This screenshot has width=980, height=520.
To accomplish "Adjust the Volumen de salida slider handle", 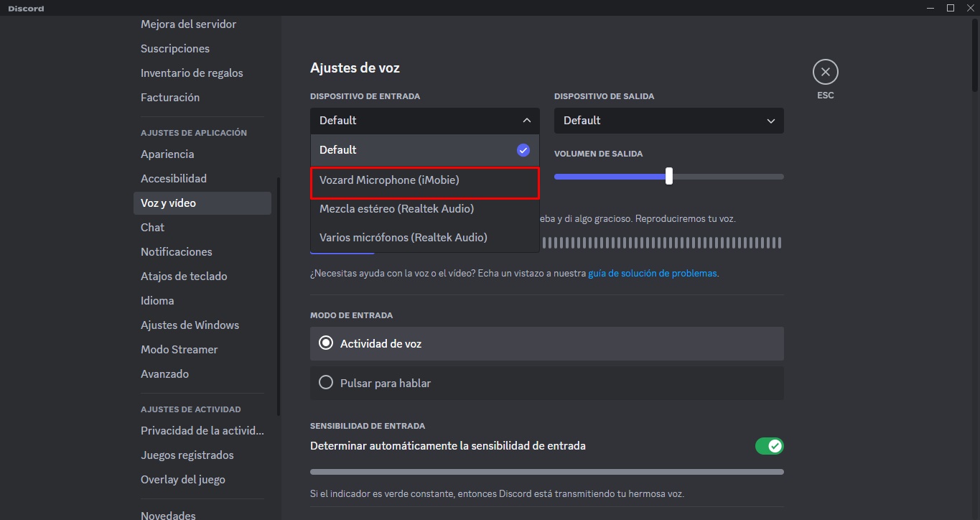I will [668, 176].
